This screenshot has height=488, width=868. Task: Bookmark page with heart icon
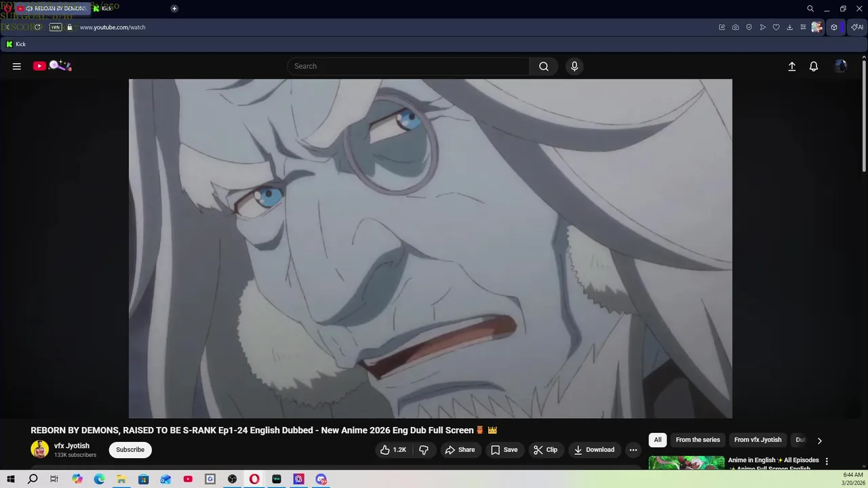(x=776, y=27)
